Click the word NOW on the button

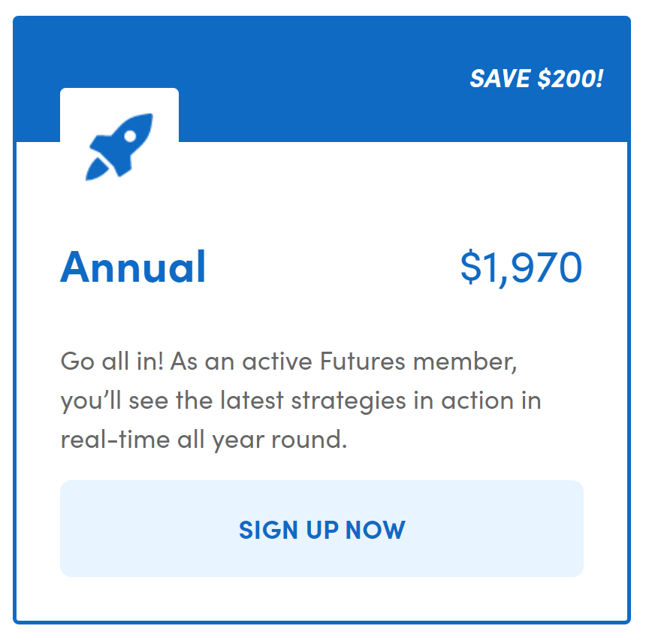coord(376,530)
